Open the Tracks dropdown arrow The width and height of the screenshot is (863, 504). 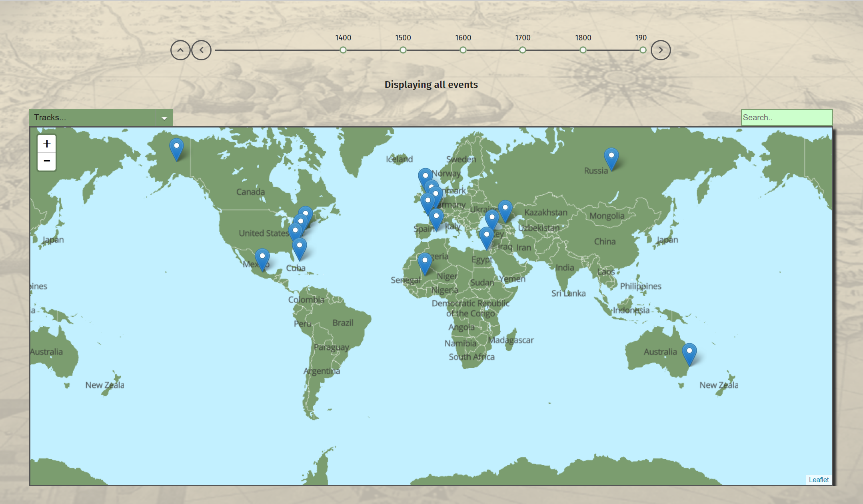tap(164, 118)
